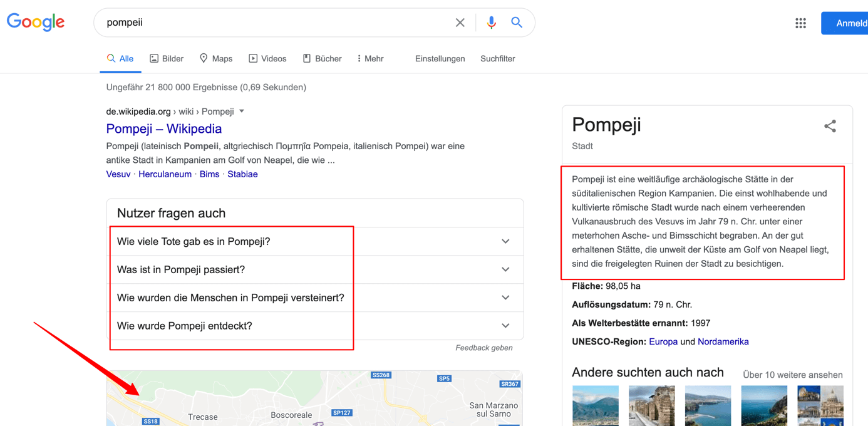This screenshot has height=426, width=868.
Task: Open the Wikipedia result options dropdown arrow
Action: 242,112
